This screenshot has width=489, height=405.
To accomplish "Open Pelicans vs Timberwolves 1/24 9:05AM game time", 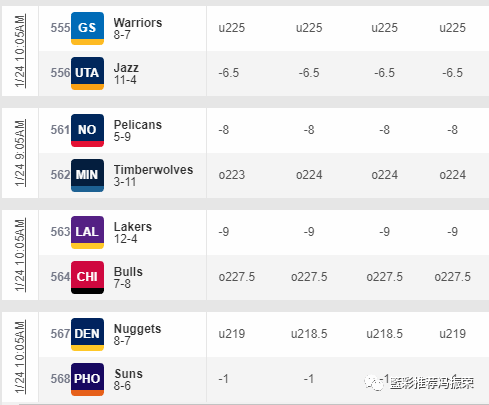I will (x=20, y=153).
